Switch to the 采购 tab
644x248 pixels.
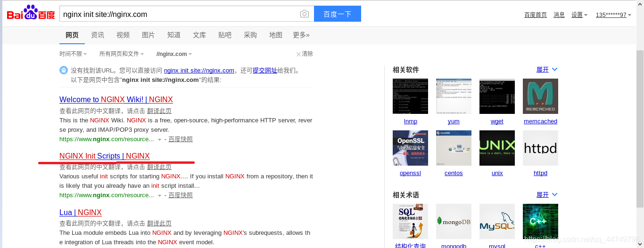(x=250, y=35)
